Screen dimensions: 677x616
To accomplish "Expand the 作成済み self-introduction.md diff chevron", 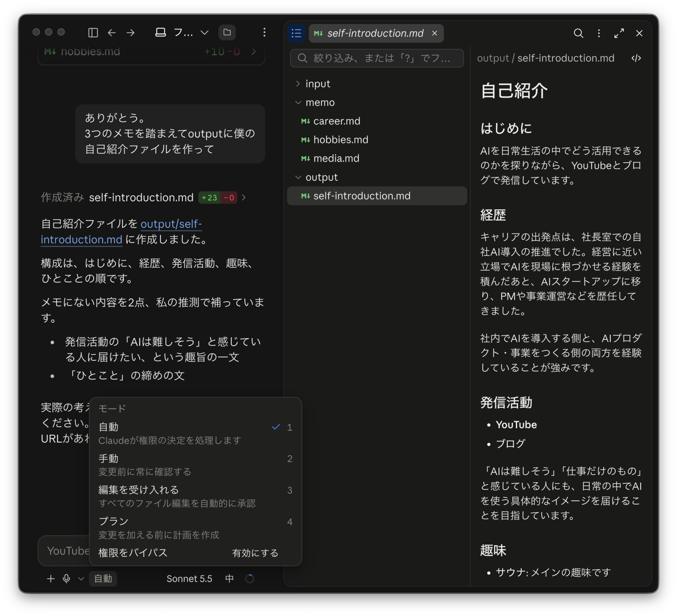I will [x=244, y=197].
